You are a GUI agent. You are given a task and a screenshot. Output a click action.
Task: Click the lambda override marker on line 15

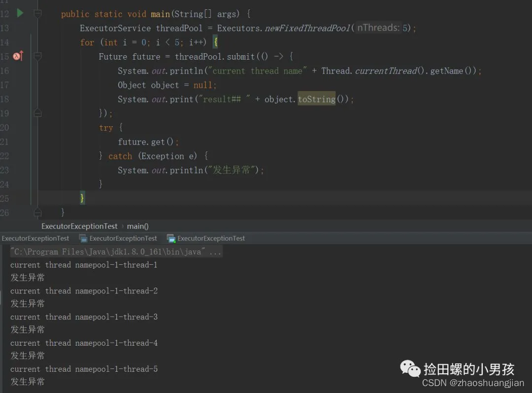coord(18,56)
